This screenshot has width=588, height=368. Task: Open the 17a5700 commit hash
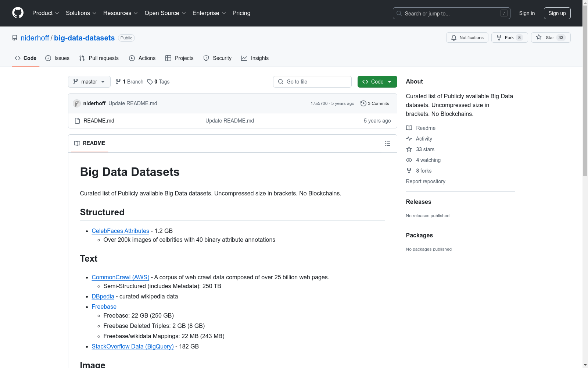pos(319,103)
